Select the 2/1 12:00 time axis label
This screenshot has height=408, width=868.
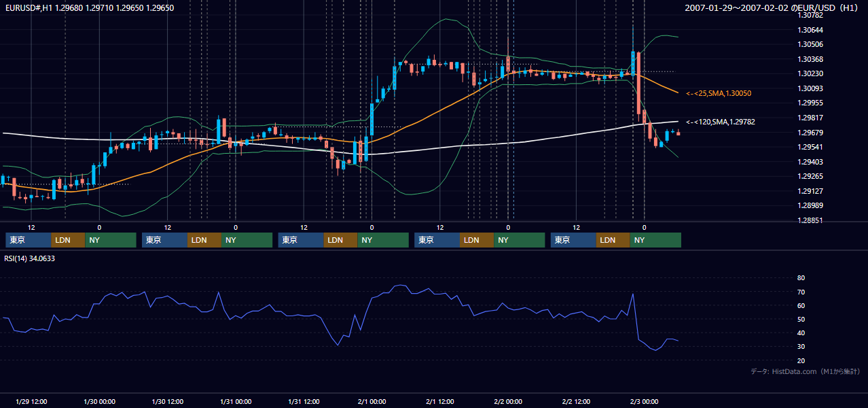point(440,402)
